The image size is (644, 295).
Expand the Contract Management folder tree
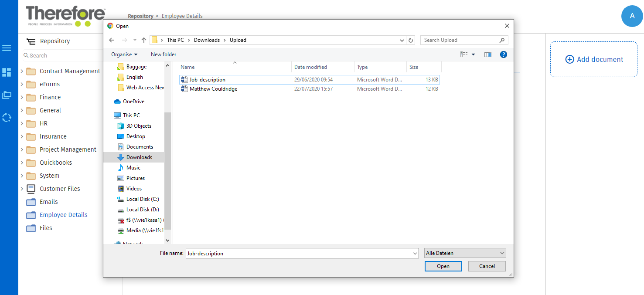pos(22,71)
